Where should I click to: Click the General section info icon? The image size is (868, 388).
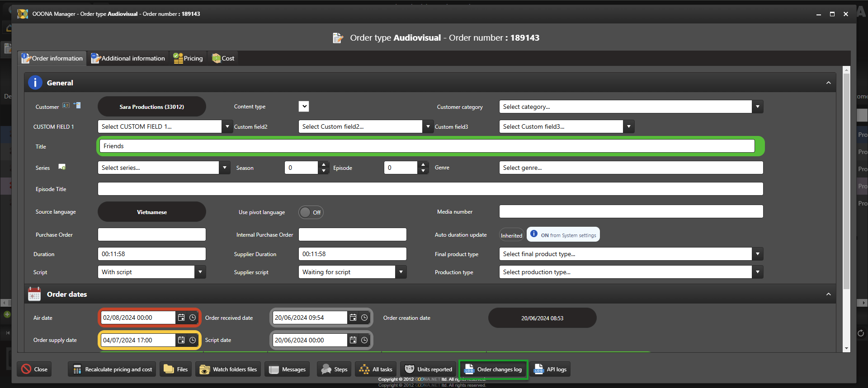35,83
